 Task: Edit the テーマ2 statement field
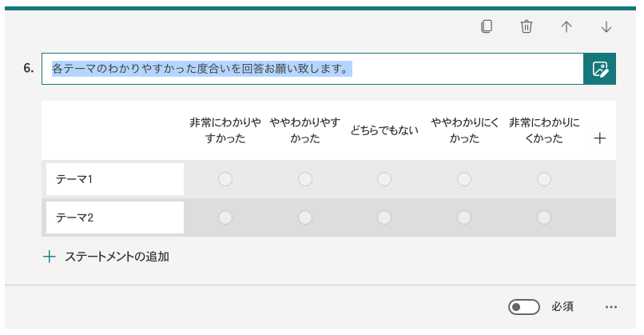(115, 217)
